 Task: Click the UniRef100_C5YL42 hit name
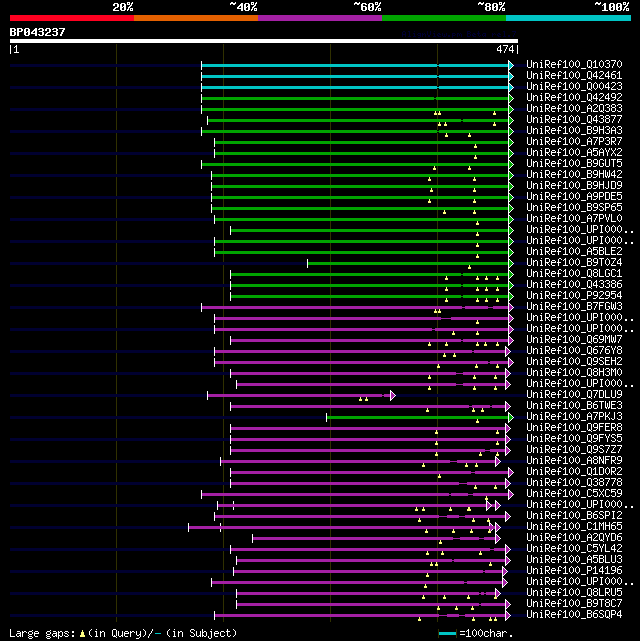(x=574, y=549)
